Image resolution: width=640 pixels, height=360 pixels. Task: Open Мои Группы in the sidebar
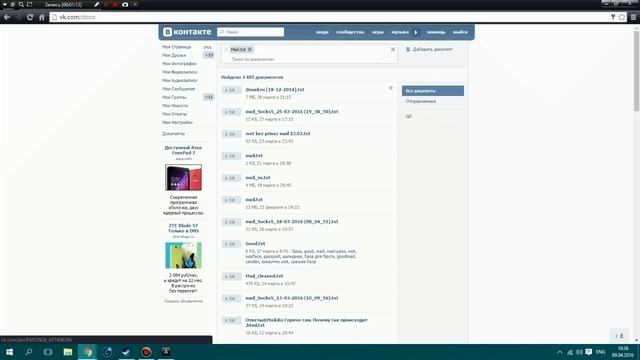pos(174,97)
